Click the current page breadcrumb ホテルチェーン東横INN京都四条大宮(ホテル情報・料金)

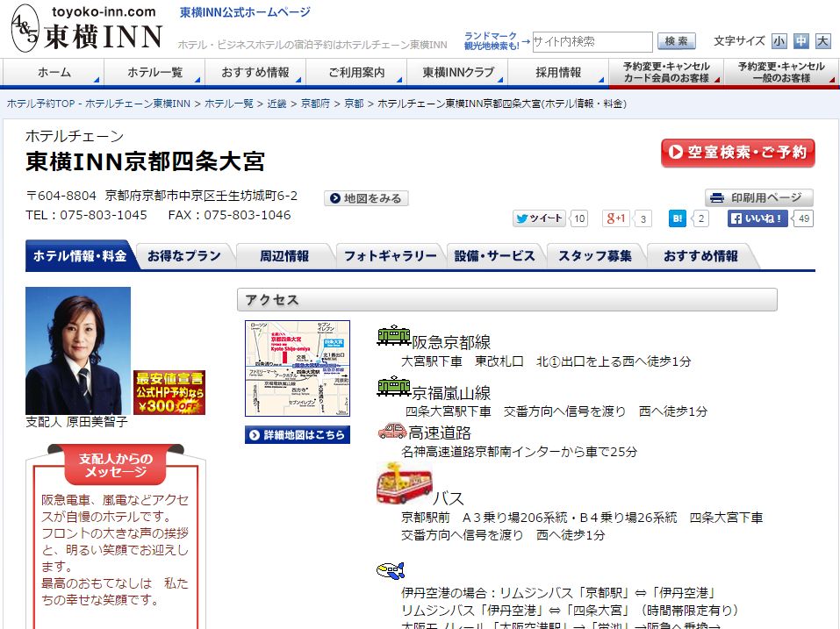[x=502, y=104]
